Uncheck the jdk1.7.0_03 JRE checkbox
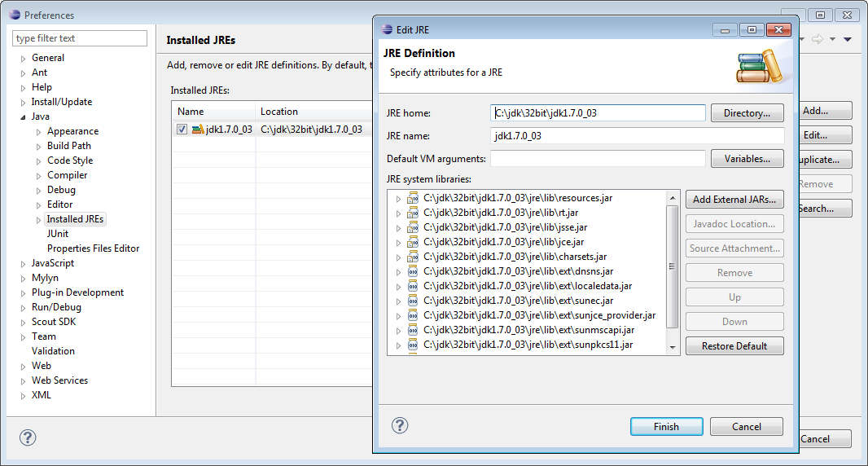868x466 pixels. click(x=182, y=129)
